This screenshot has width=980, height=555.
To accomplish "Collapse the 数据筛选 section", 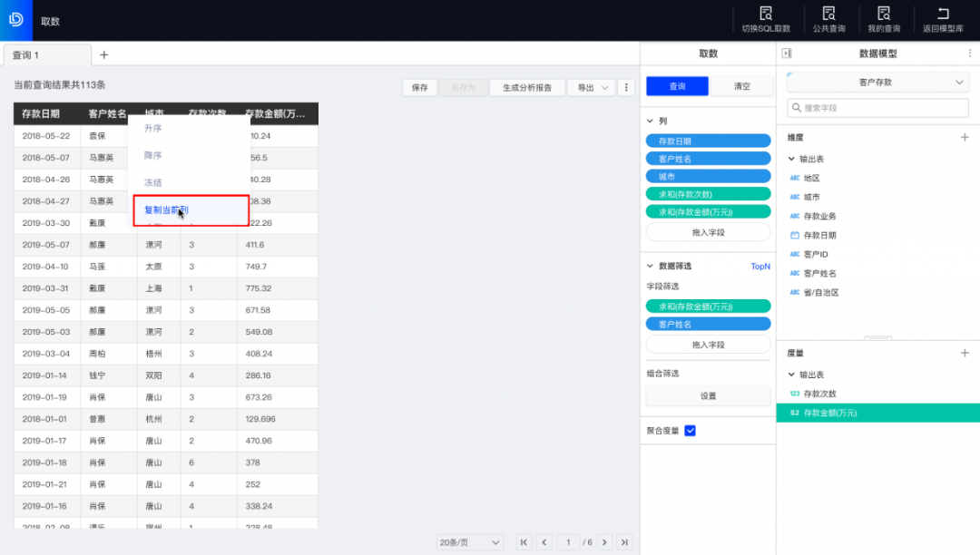I will coord(650,266).
